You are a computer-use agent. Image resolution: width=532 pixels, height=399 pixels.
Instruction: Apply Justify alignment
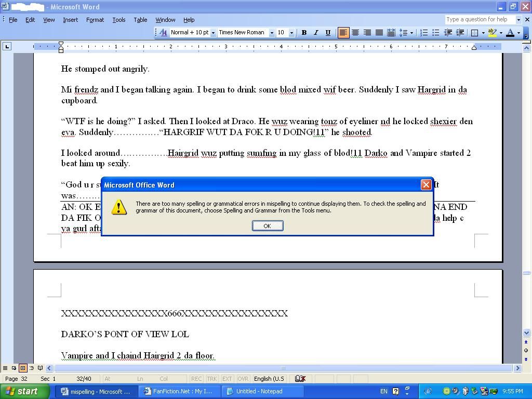[x=379, y=33]
